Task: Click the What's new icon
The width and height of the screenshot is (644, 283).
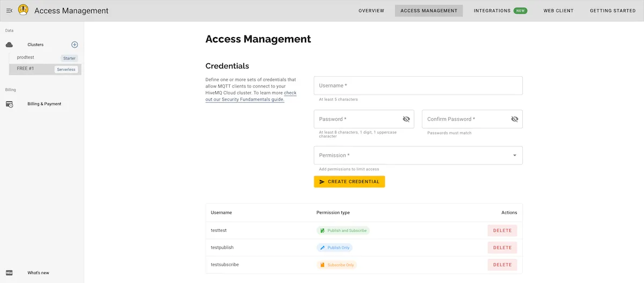Action: tap(9, 273)
